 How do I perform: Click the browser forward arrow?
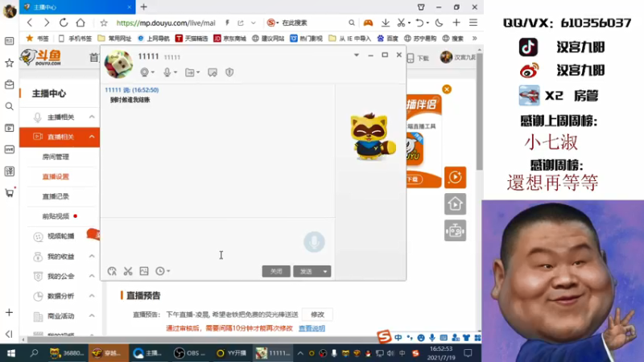click(x=47, y=23)
